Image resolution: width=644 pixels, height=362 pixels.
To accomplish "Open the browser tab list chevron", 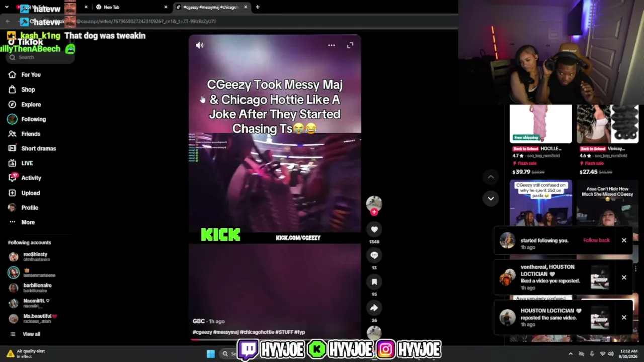I will [8, 7].
